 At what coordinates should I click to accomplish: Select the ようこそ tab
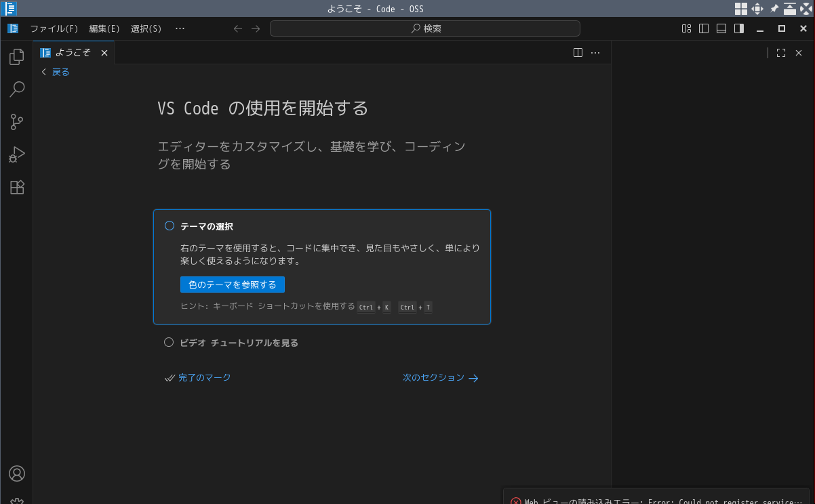[x=74, y=53]
